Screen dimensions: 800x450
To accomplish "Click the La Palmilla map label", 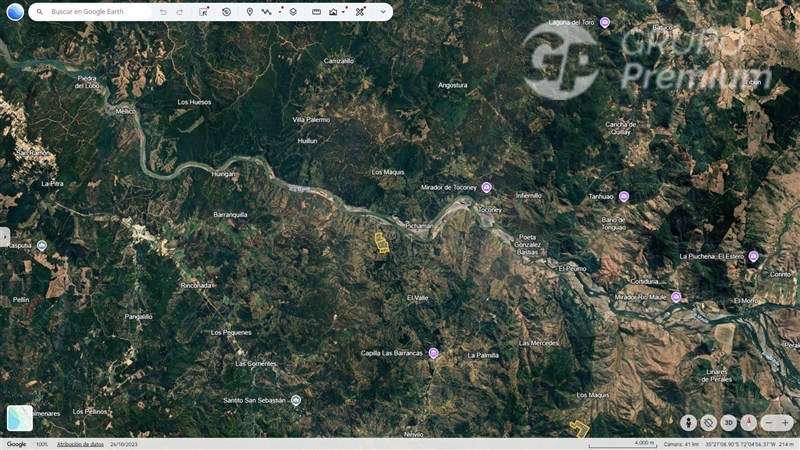I will (x=483, y=356).
